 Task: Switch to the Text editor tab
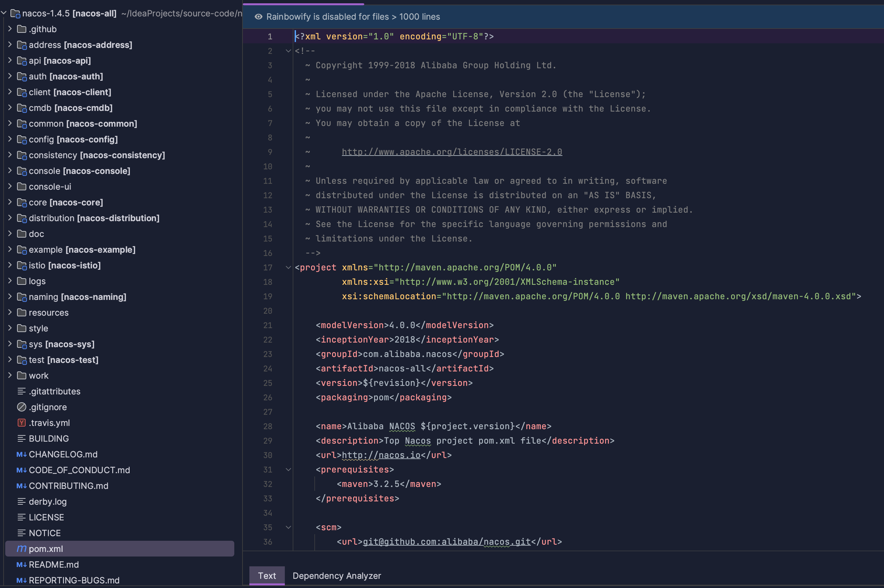(267, 576)
